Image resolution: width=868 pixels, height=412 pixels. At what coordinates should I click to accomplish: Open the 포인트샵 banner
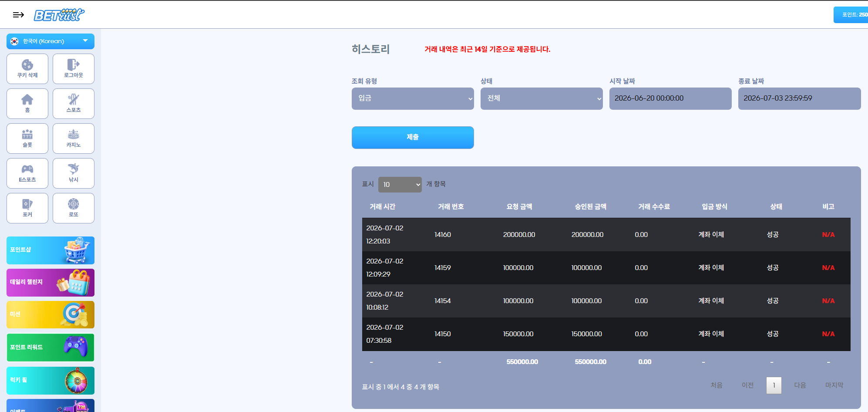(50, 250)
